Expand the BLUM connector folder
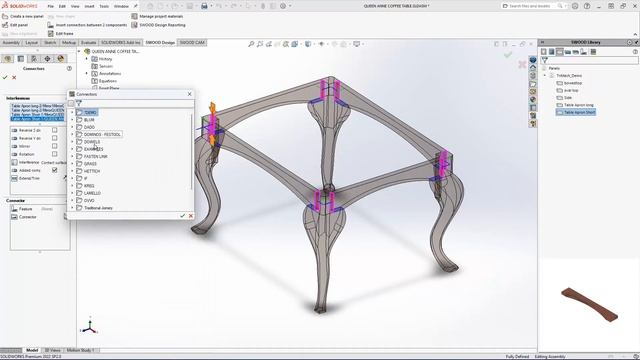640x360 pixels. [73, 120]
